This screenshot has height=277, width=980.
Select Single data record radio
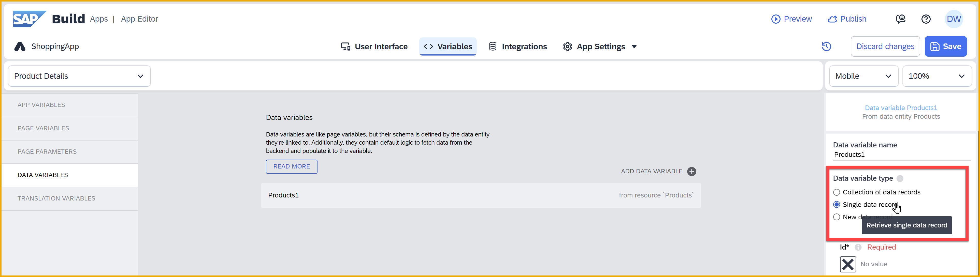tap(837, 204)
